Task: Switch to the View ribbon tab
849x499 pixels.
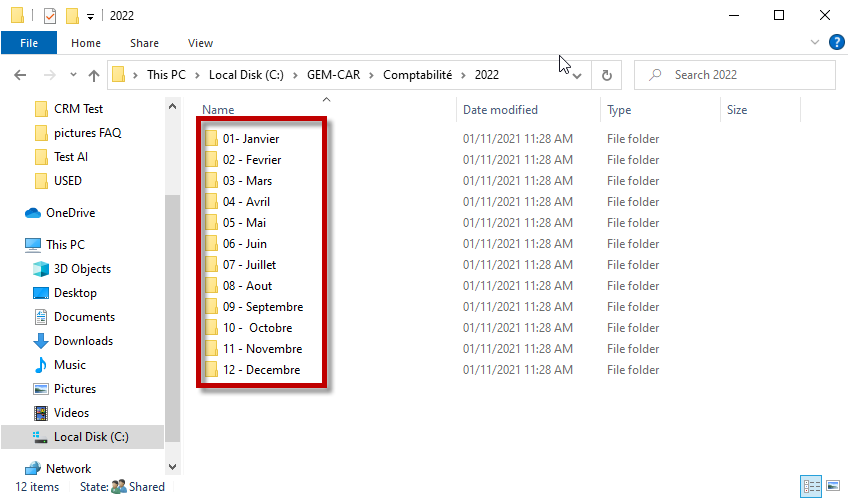Action: tap(200, 43)
